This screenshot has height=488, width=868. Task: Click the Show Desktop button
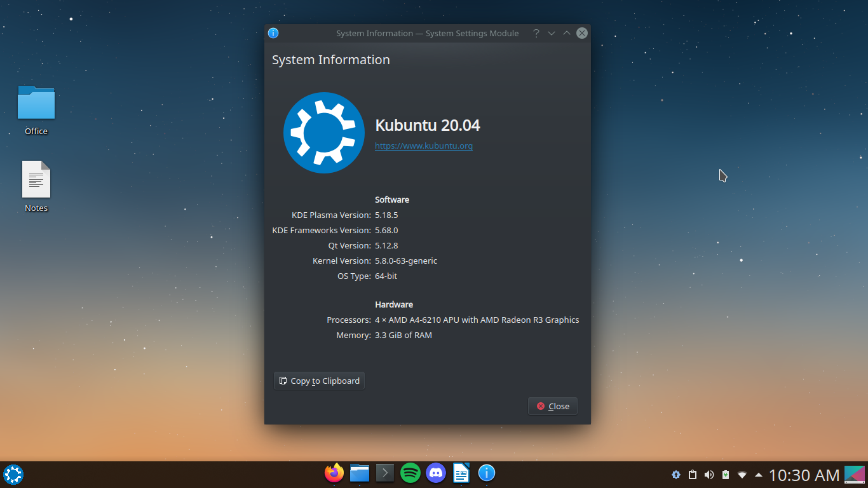(855, 475)
